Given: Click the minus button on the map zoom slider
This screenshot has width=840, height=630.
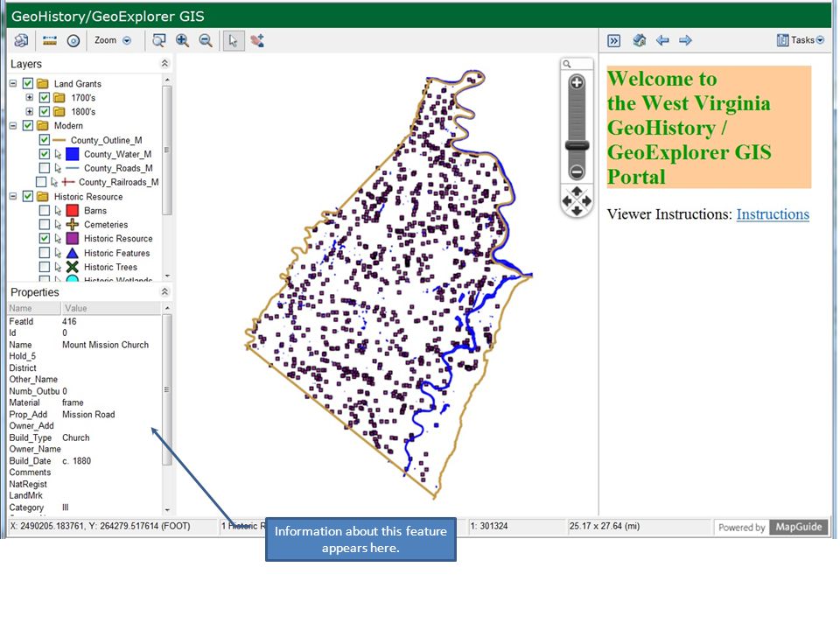Looking at the screenshot, I should click(577, 172).
